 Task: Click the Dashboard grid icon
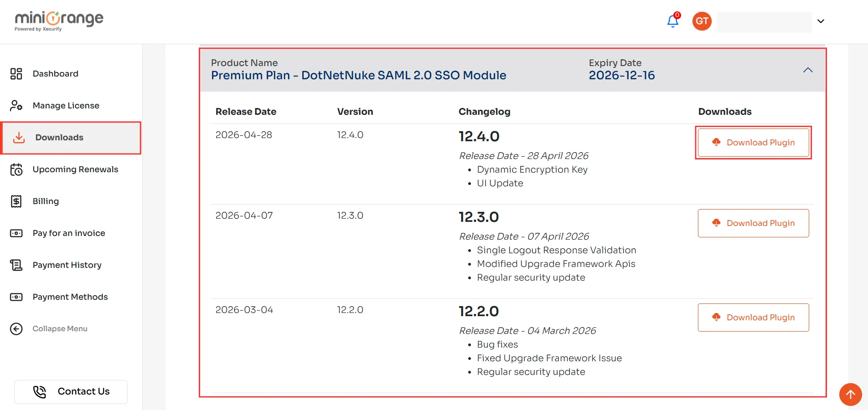(x=16, y=74)
